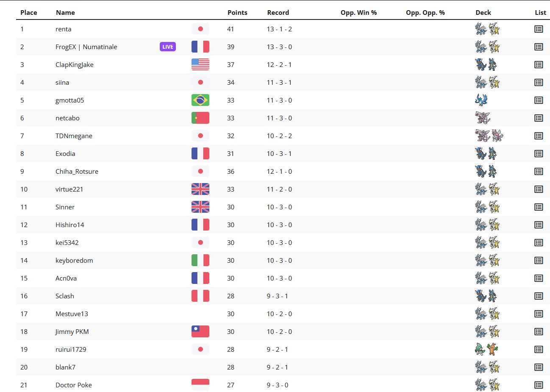The width and height of the screenshot is (550, 392).
Task: Click the Record column header
Action: tap(278, 12)
